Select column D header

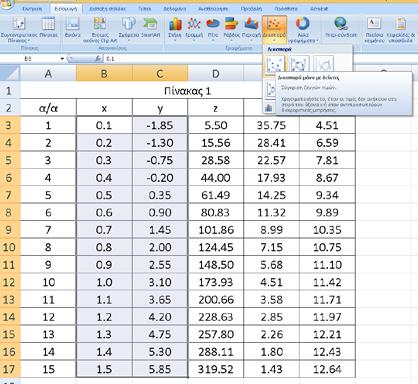coord(216,73)
